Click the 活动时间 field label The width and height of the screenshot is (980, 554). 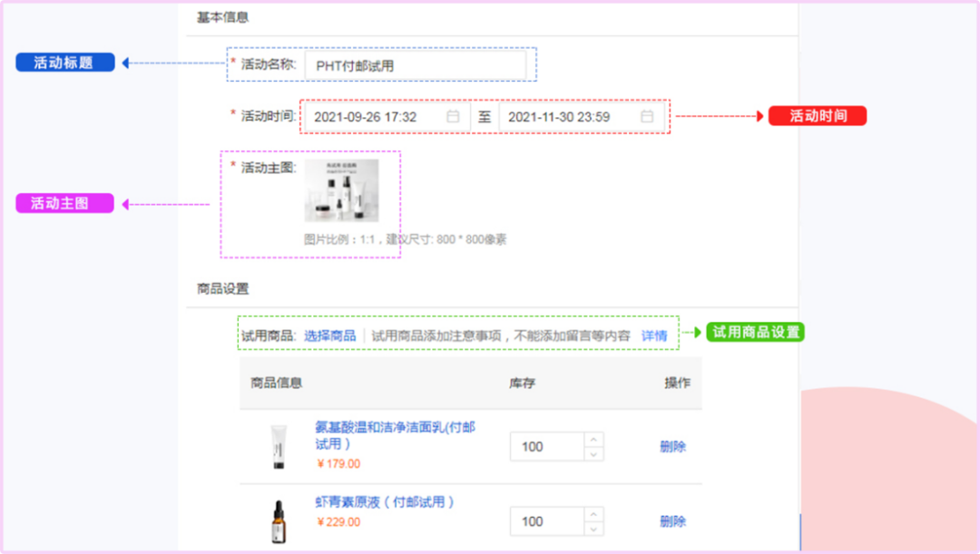click(x=268, y=116)
